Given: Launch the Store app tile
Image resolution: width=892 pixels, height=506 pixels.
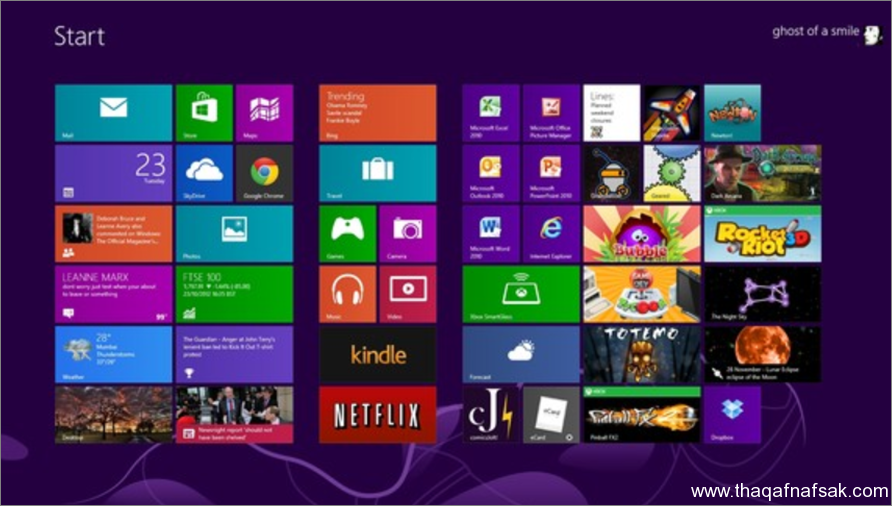Looking at the screenshot, I should pos(204,112).
